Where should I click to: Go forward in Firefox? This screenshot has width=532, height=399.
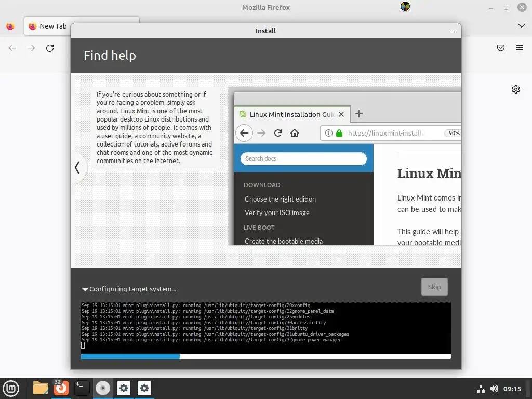point(31,48)
